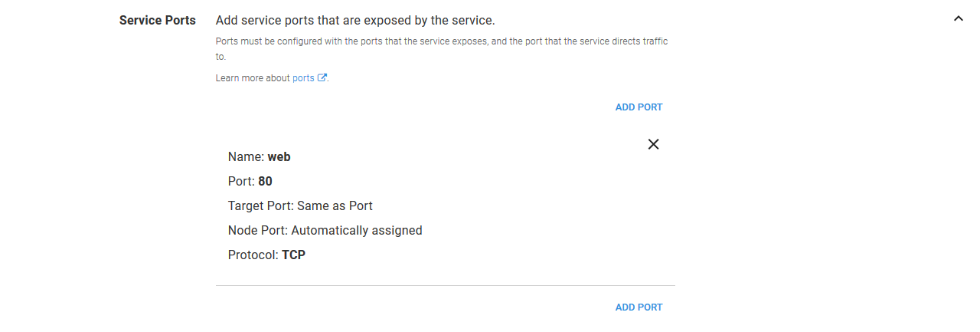
Task: Click the 'Node Port:' label
Action: click(x=258, y=231)
